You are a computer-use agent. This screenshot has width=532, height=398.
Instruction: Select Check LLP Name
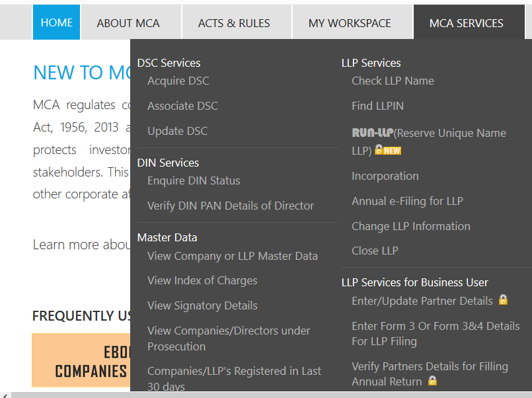[393, 81]
